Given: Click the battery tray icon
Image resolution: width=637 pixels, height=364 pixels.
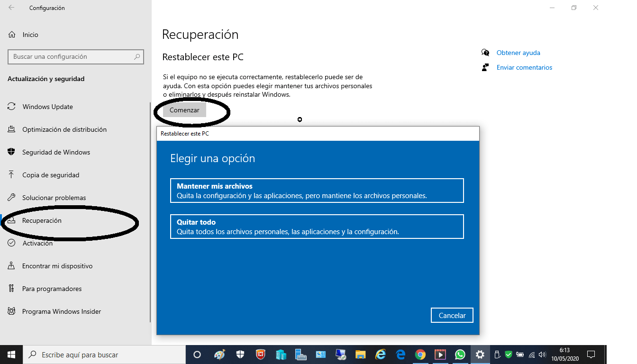Looking at the screenshot, I should (520, 355).
